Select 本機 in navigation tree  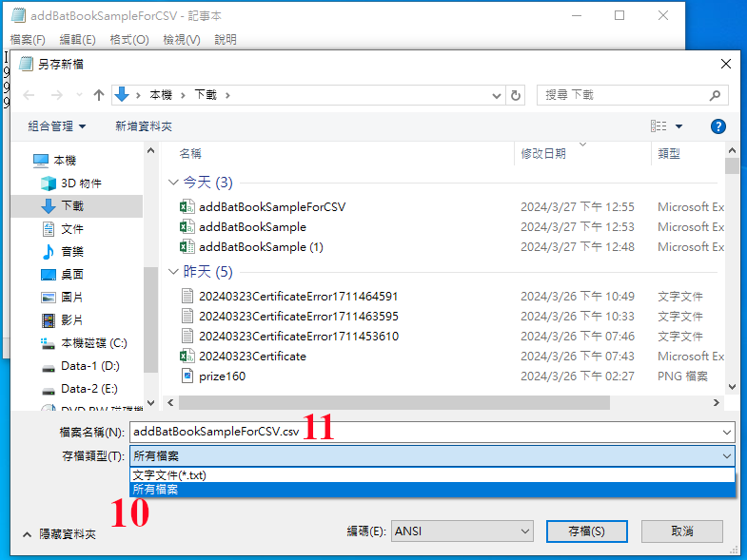coord(54,161)
